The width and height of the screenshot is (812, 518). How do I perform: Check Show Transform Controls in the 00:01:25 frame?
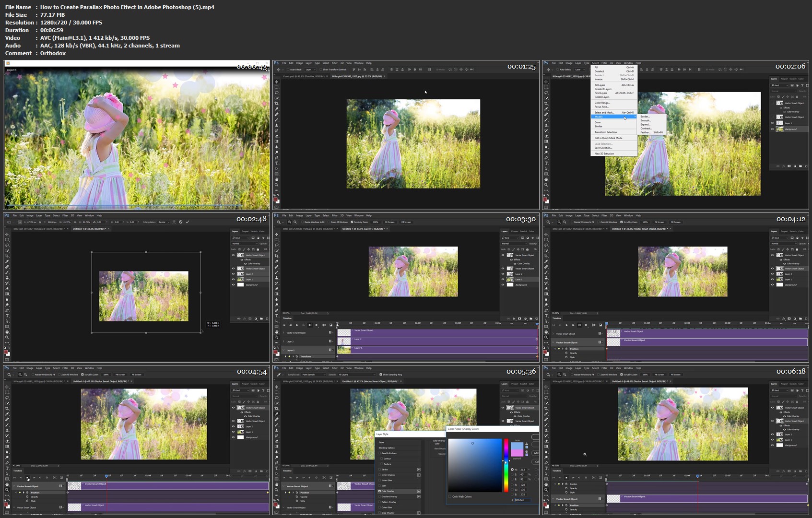321,70
